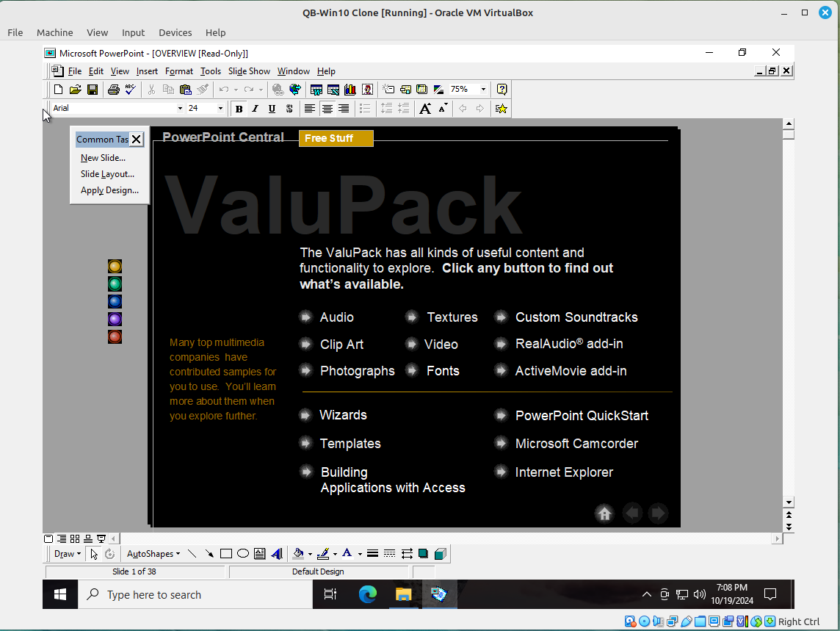Screen dimensions: 840x631
Task: Apply Shadow effect from drawing toolbar
Action: click(x=423, y=554)
